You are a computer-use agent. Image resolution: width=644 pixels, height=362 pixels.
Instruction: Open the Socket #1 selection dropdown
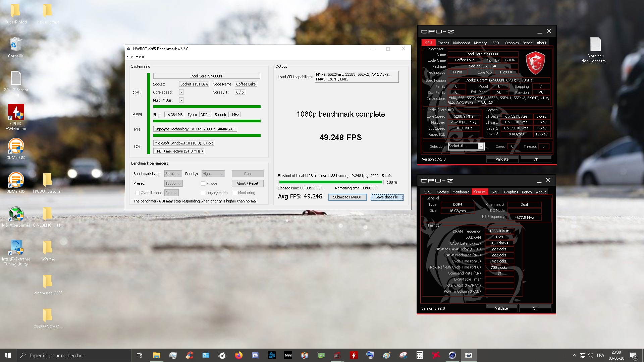(x=466, y=146)
